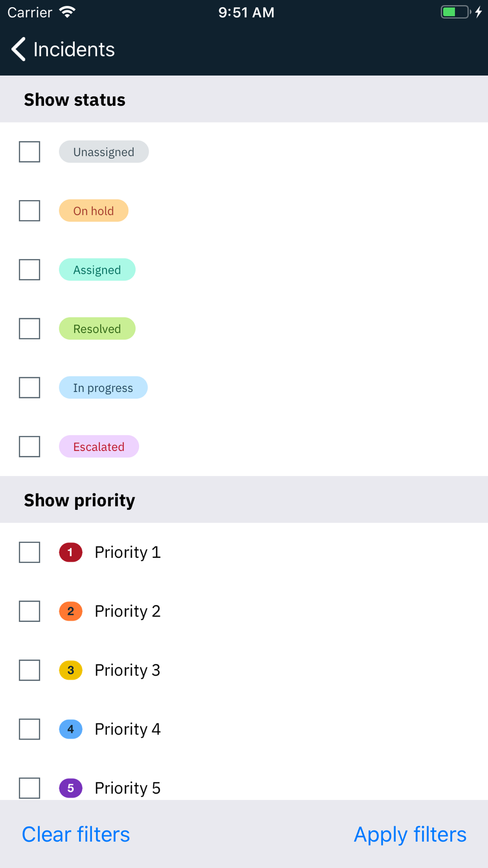Tap the back chevron arrow
Viewport: 488px width, 868px height.
point(19,49)
